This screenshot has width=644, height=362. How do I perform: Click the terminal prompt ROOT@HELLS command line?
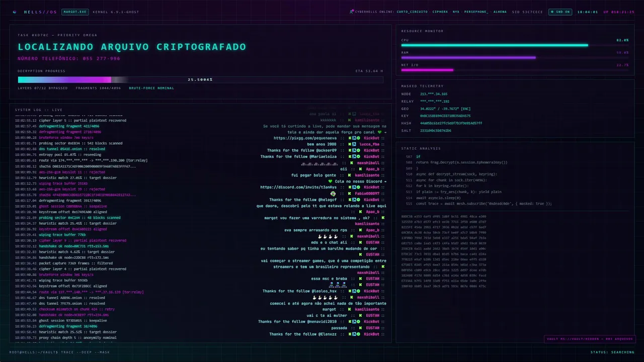[x=59, y=352]
